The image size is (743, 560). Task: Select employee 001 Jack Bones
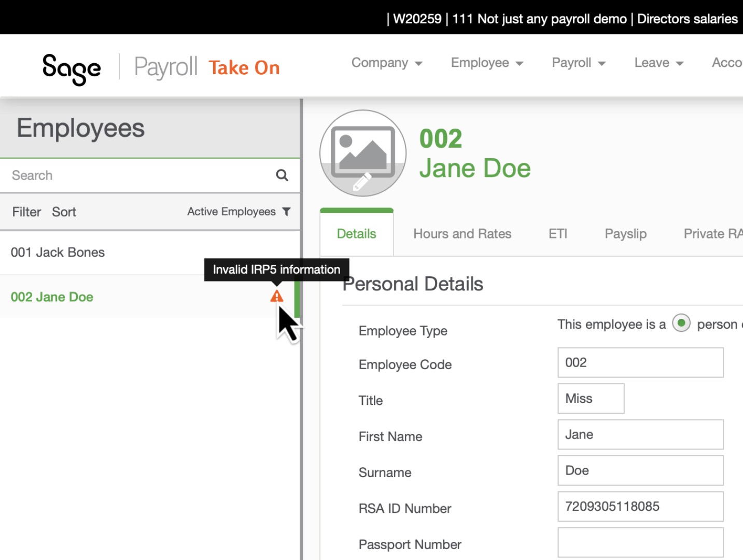pyautogui.click(x=58, y=253)
